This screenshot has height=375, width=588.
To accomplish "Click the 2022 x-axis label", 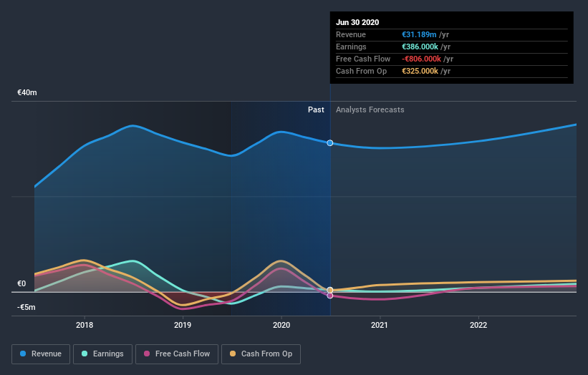I will (478, 325).
